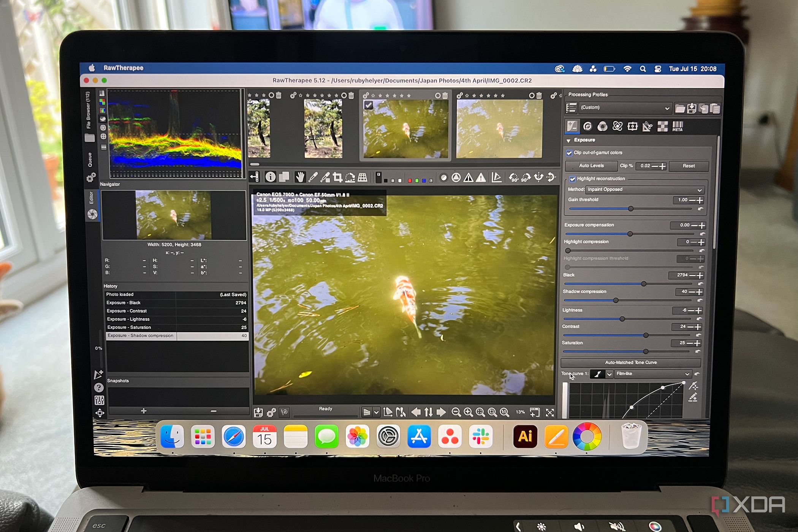This screenshot has width=798, height=532.
Task: Select the Hand navigation tool
Action: click(x=300, y=177)
